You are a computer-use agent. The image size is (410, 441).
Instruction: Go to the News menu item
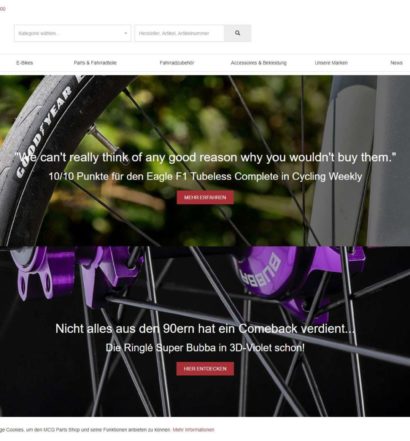click(396, 63)
